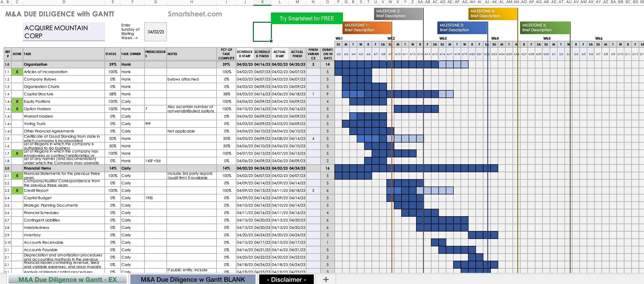Select the Accounts Receivable task cell

pos(64,242)
